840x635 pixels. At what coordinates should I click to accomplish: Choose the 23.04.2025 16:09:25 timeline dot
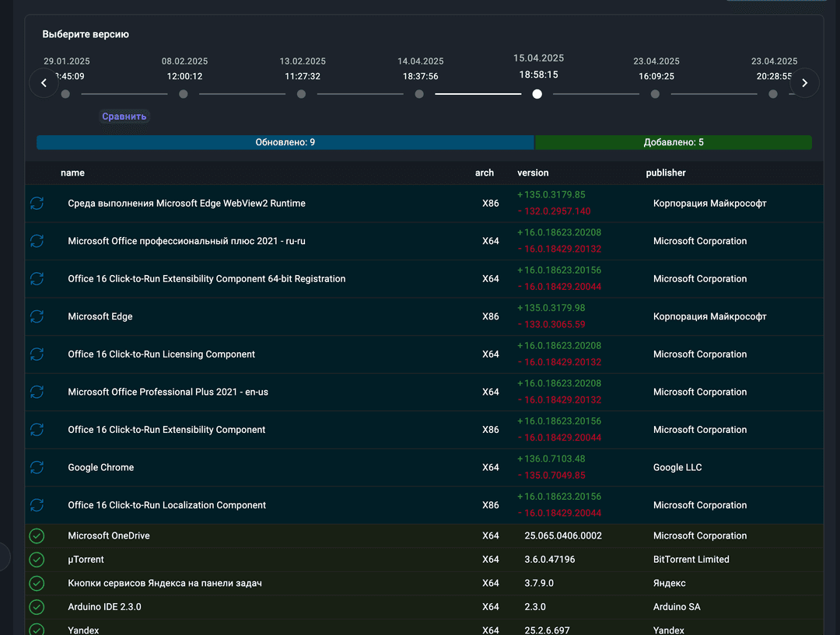[x=655, y=94]
